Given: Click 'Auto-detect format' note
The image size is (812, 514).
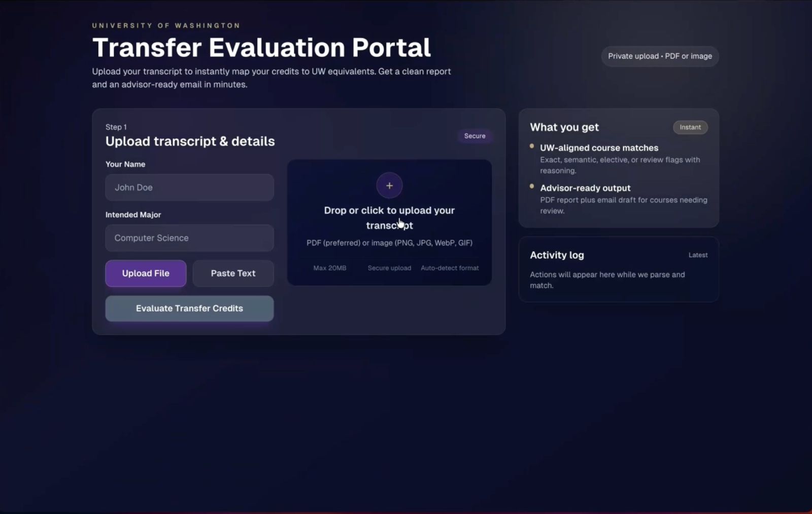Looking at the screenshot, I should point(450,268).
